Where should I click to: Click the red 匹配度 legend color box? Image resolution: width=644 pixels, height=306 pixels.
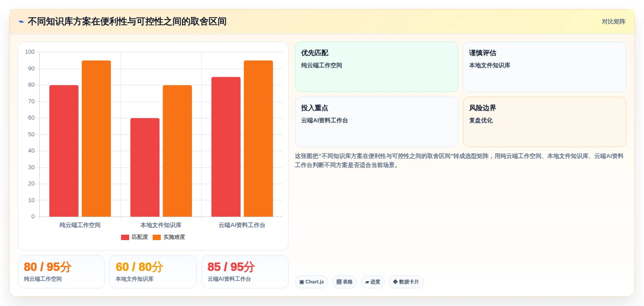click(x=125, y=237)
